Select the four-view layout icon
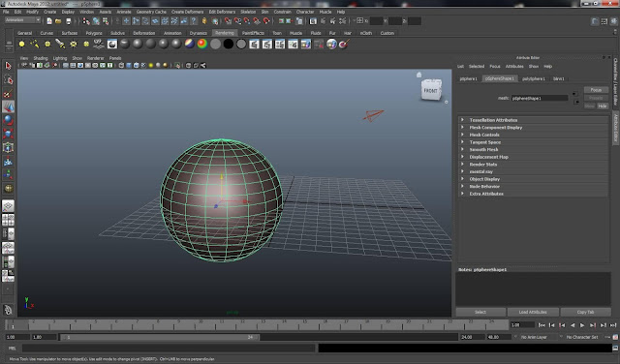This screenshot has height=364, width=620. point(8,220)
